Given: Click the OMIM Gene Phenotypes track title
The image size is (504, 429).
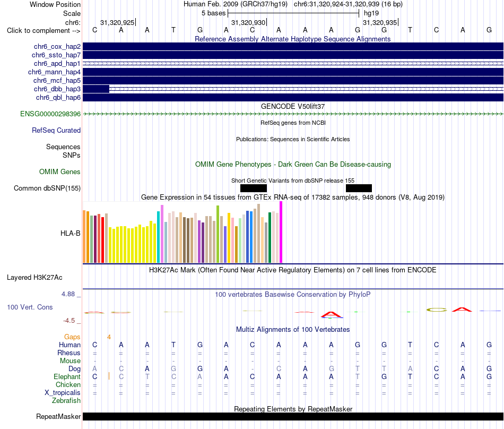Looking at the screenshot, I should pos(293,165).
